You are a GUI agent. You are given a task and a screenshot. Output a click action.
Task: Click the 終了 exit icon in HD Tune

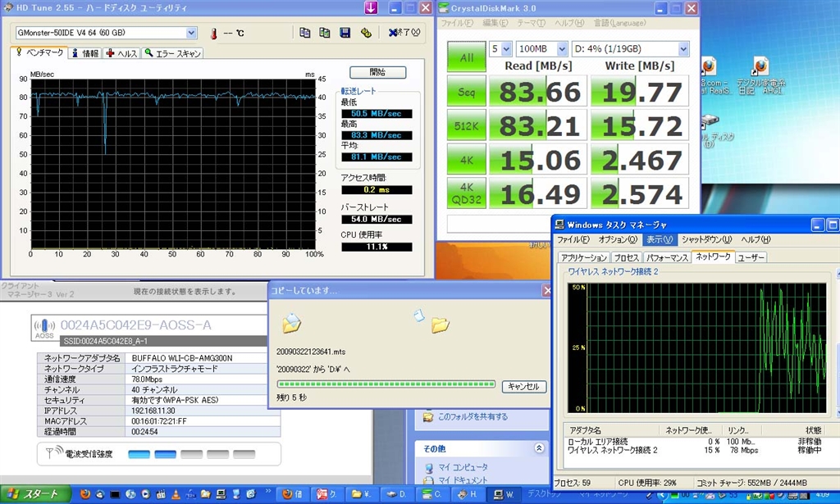[x=405, y=33]
